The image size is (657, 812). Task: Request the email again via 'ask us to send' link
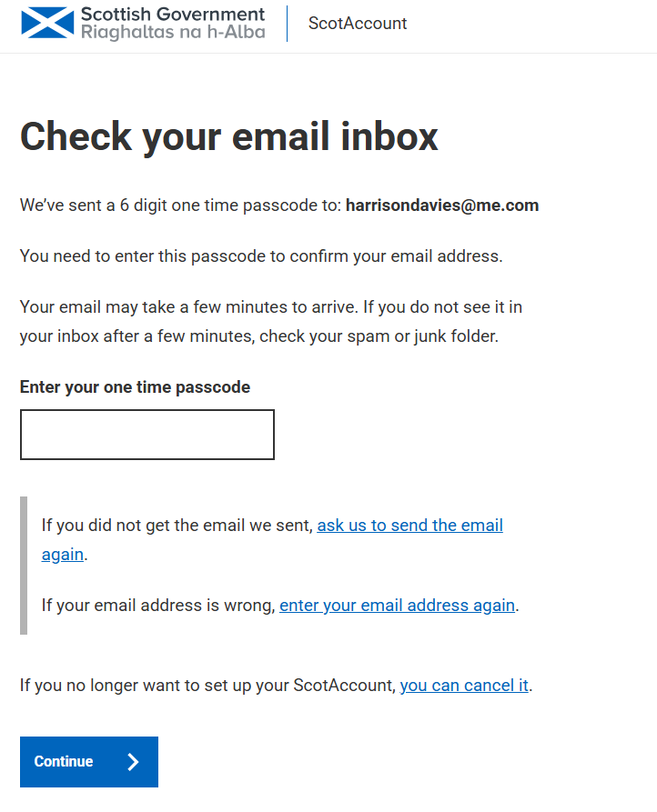409,525
